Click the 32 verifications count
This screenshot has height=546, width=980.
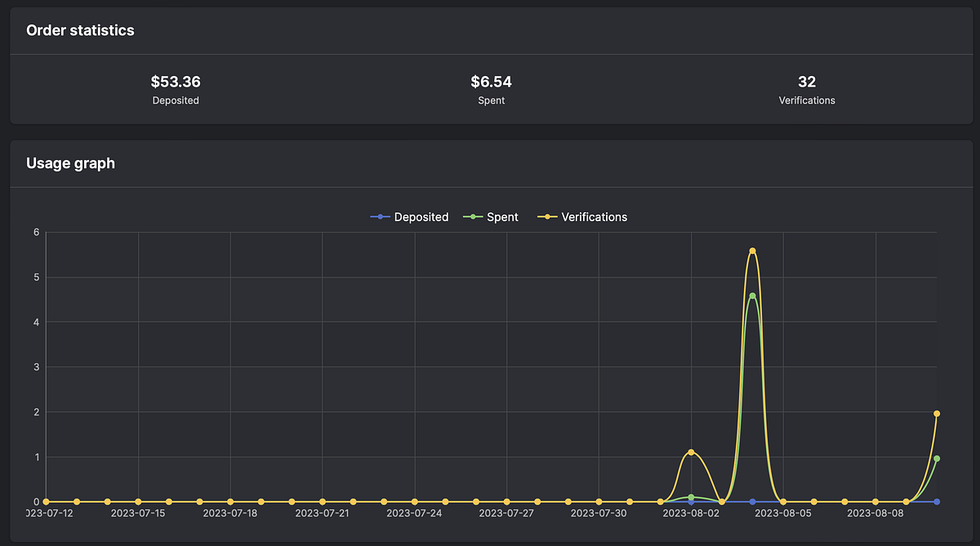click(807, 82)
